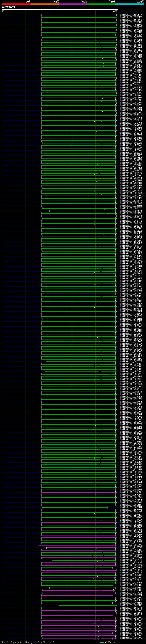This screenshot has width=146, height=644.
Task: Select the UniRef100_A2RB85 label
Action: (x=131, y=352)
